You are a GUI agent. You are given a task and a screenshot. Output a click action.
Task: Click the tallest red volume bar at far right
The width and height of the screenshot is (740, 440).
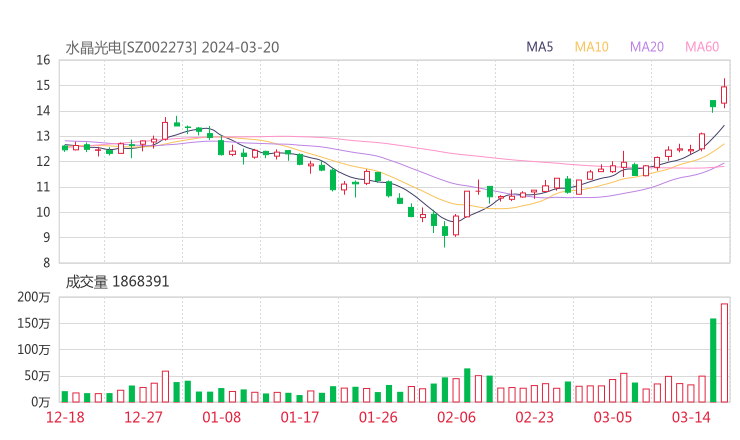[724, 353]
